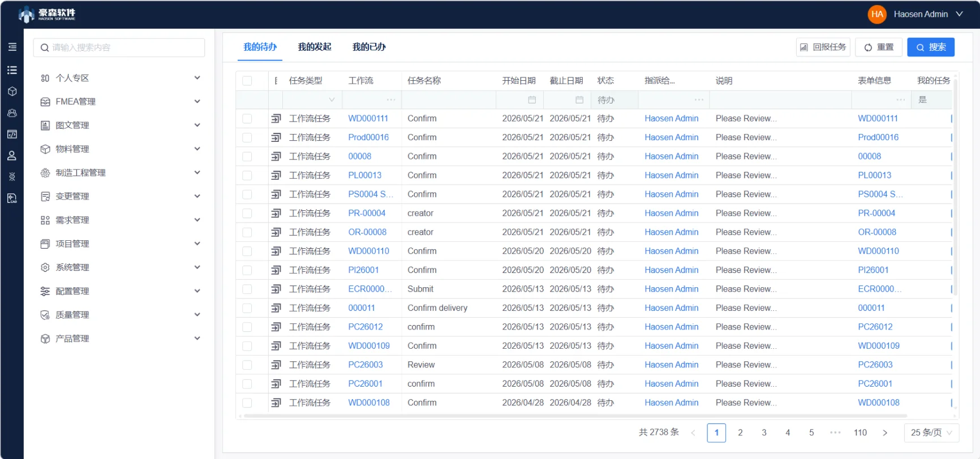Switch to the 我的已办 tab
Screen dimensions: 980x459
coord(369,47)
